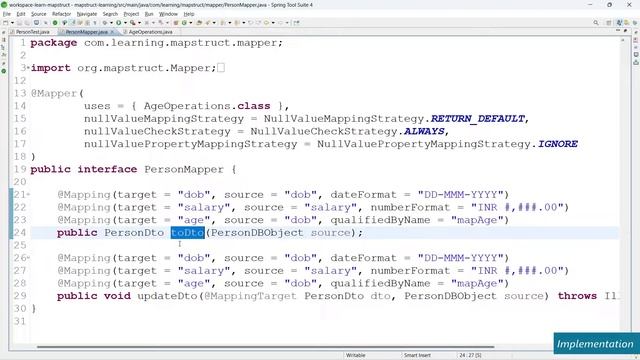Click the Quick Access magnifier icon
Screen dimensions: 640x360
pos(596,23)
